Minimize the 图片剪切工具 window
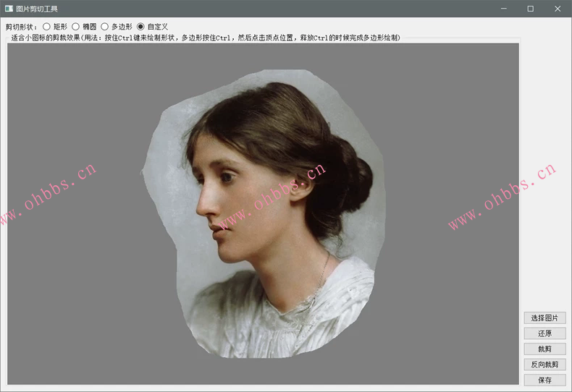The height and width of the screenshot is (392, 572). (504, 9)
